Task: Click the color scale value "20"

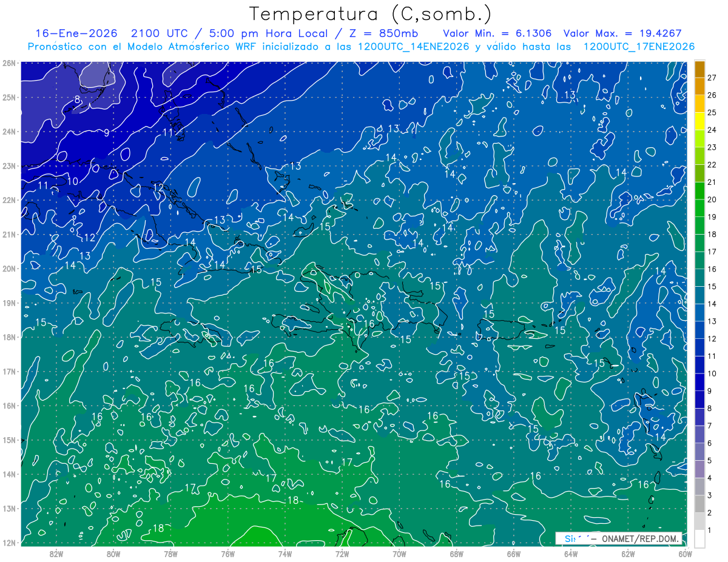Action: pos(712,199)
